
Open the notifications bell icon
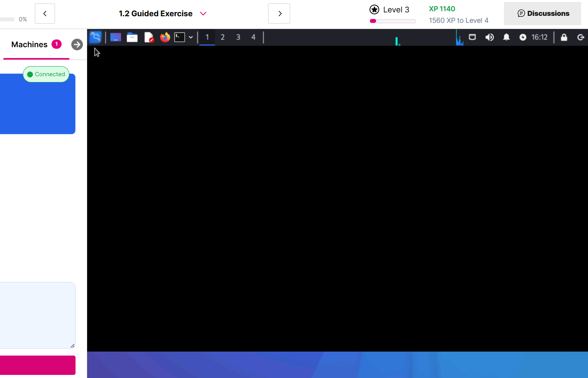point(506,37)
